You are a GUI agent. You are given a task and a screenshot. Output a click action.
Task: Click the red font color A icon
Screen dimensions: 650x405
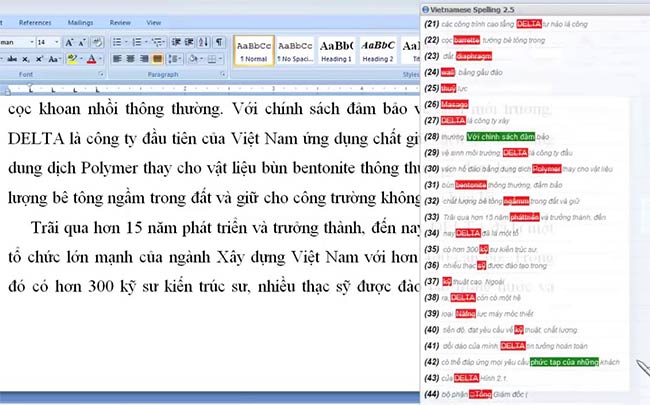[x=92, y=59]
